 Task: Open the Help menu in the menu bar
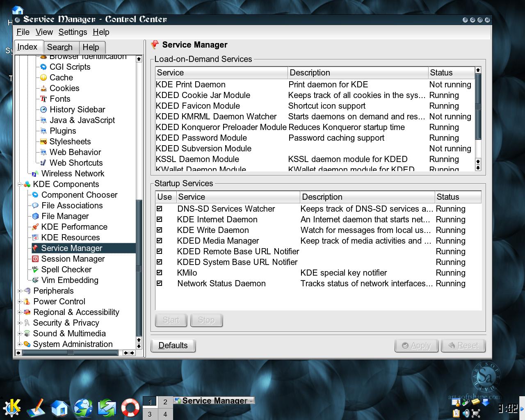click(101, 32)
